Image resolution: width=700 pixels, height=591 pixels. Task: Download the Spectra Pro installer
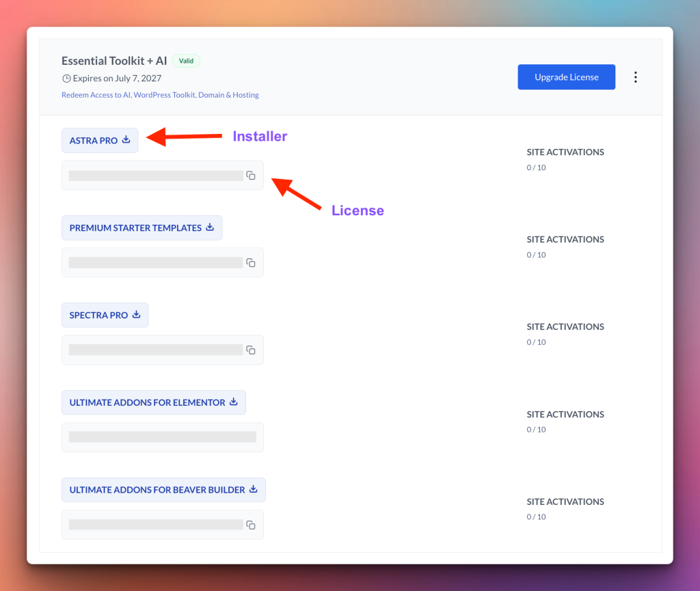pyautogui.click(x=105, y=316)
